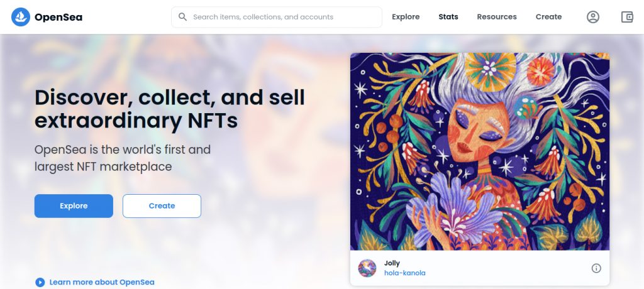Click the OpenSea ship logo icon
644x289 pixels.
[21, 17]
